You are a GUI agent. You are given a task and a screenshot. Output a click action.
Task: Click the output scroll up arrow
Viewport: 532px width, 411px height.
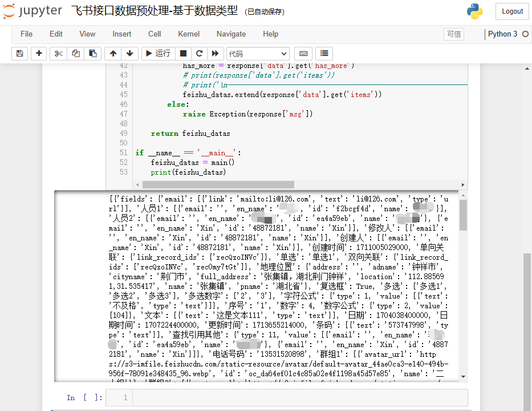tap(463, 195)
